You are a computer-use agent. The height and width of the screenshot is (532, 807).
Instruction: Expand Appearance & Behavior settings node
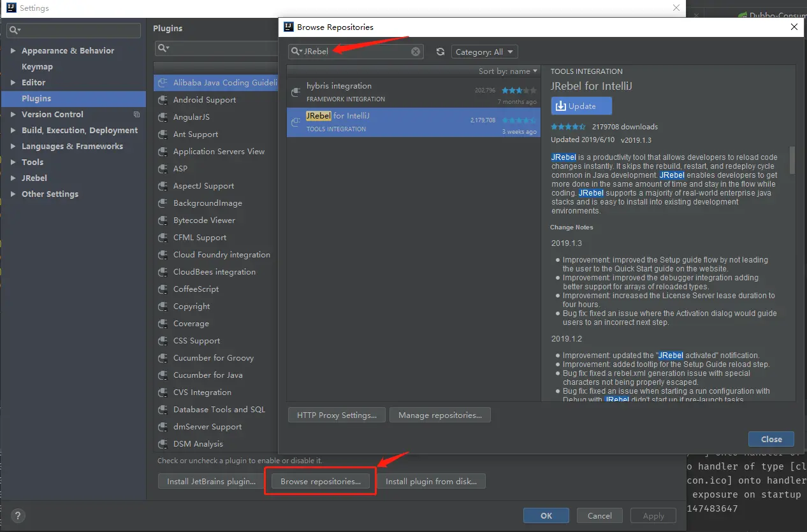point(13,51)
